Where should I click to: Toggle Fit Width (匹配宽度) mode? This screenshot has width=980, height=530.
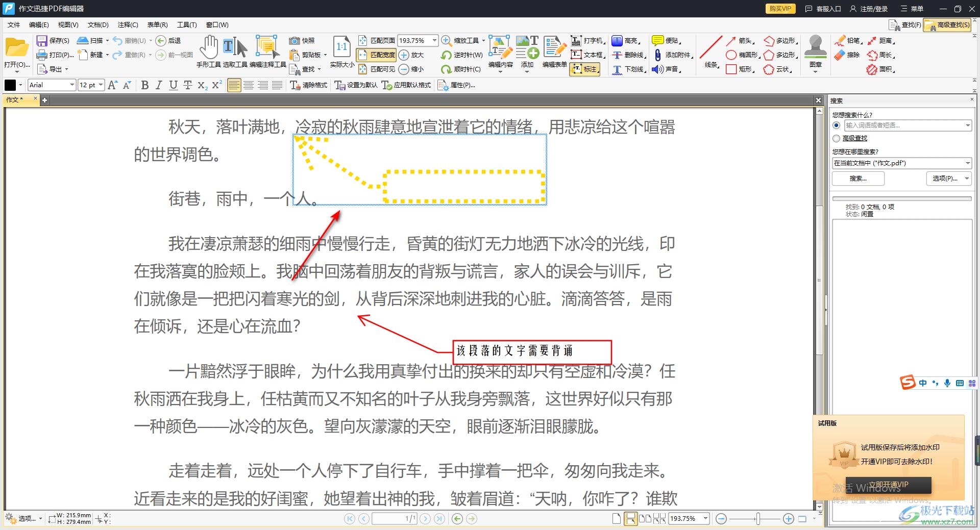[377, 55]
